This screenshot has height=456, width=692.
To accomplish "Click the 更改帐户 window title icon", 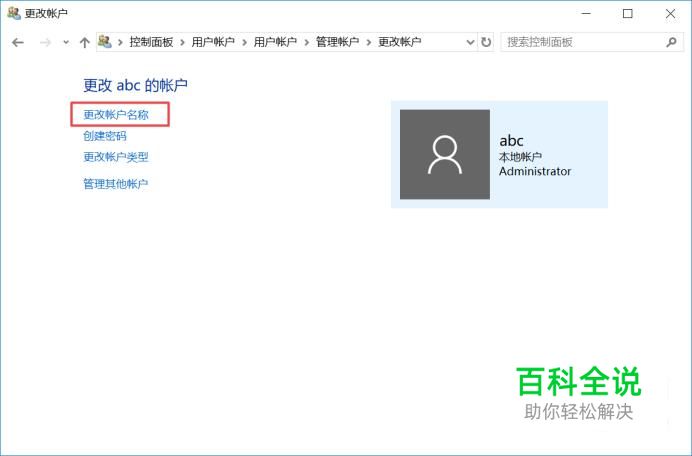I will (14, 13).
